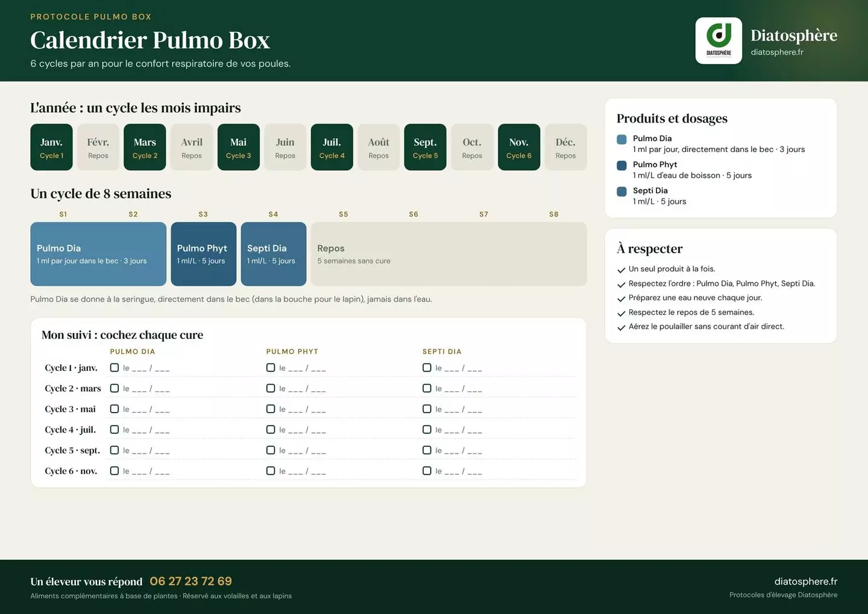Click the checkmark beside 'Un seul produit à la fois.'

(x=621, y=270)
